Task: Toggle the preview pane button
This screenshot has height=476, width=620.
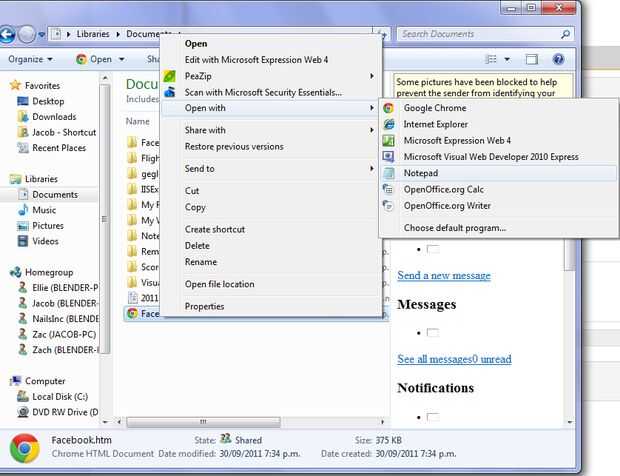Action: (x=531, y=59)
